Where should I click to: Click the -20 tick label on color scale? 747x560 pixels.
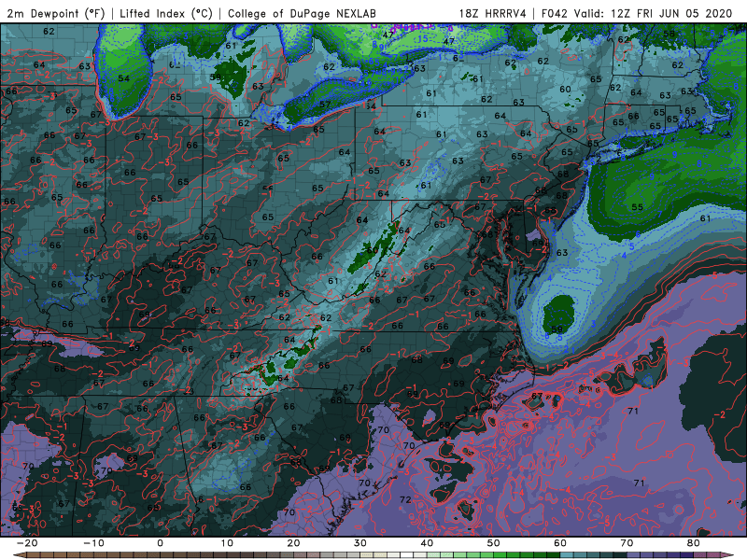pyautogui.click(x=27, y=543)
